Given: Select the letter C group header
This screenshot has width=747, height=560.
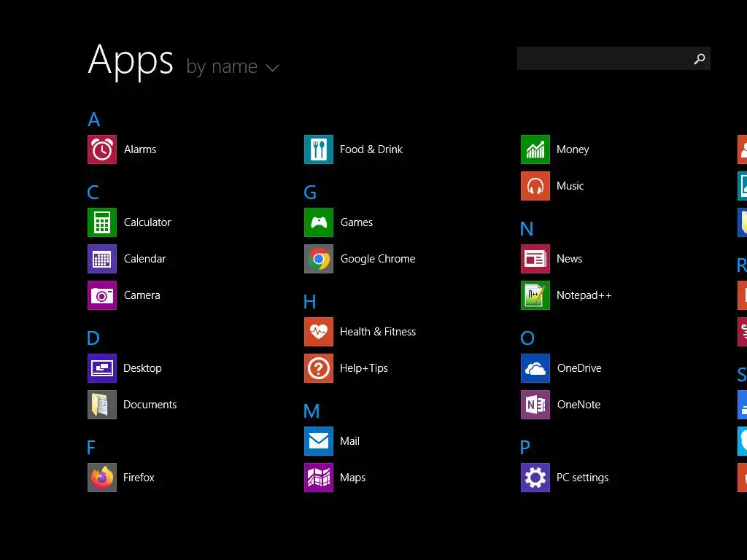Looking at the screenshot, I should pos(93,192).
